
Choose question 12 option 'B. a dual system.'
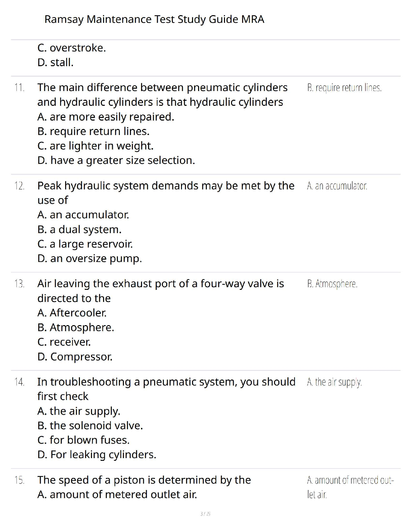coord(79,229)
